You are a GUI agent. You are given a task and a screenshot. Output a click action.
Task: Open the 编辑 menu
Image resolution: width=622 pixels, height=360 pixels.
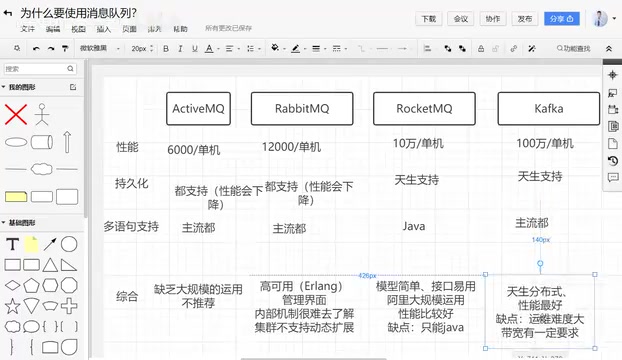tap(53, 29)
